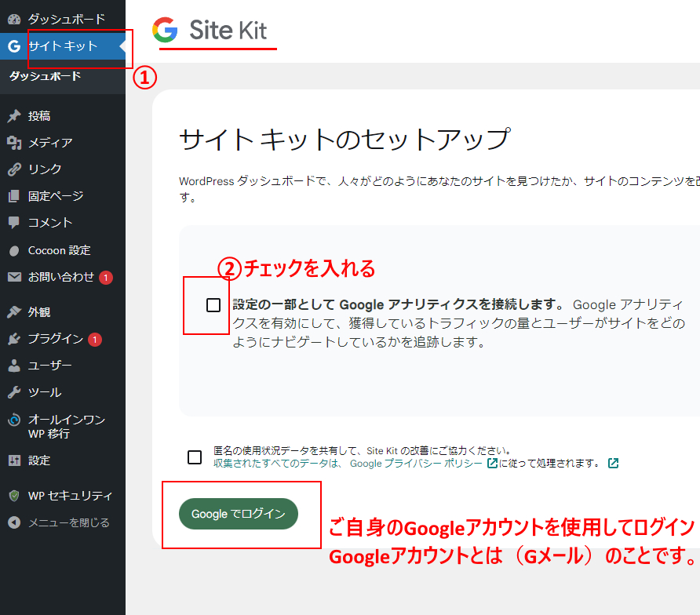Click the コメント speech bubble icon
Screen dimensions: 700x615
[13, 222]
